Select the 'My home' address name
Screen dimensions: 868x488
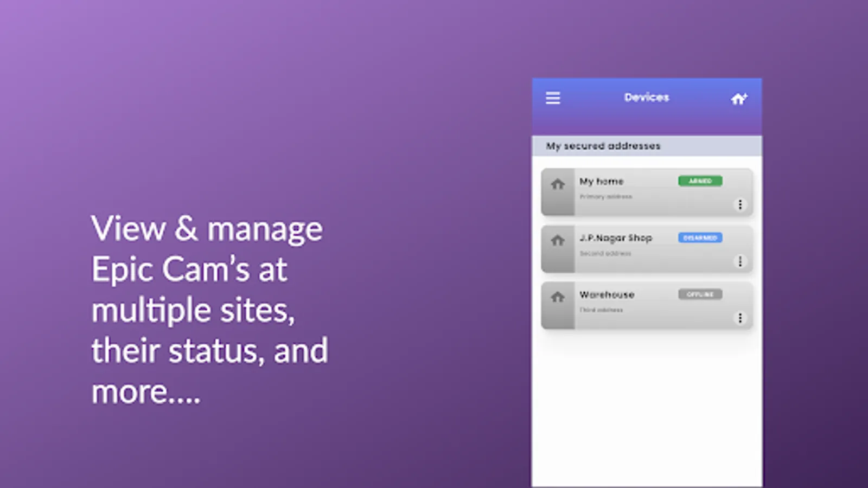coord(601,182)
